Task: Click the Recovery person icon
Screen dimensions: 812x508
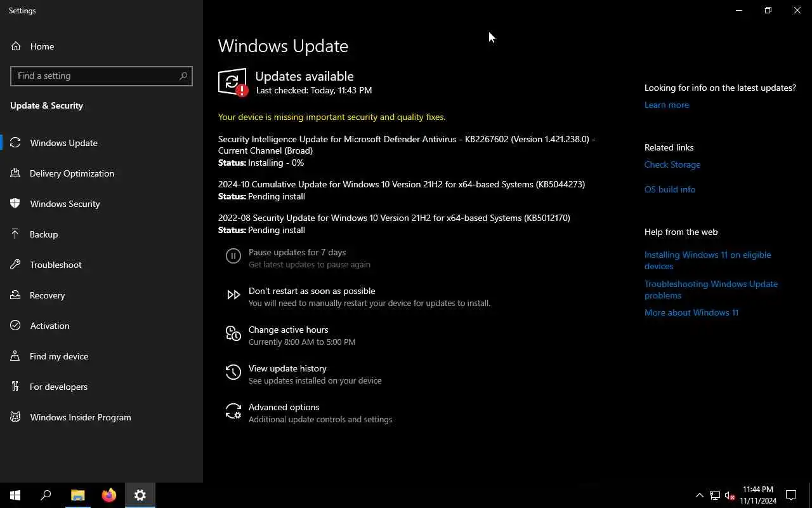Action: [16, 295]
